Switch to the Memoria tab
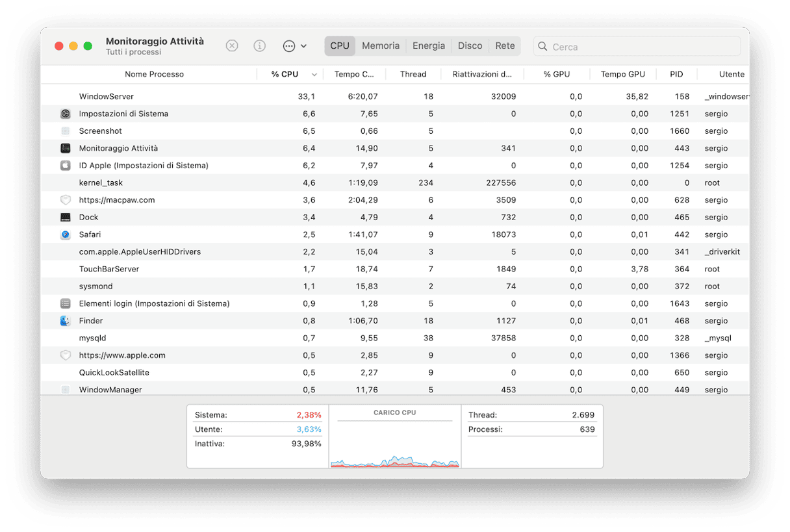Image resolution: width=790 pixels, height=532 pixels. (381, 46)
